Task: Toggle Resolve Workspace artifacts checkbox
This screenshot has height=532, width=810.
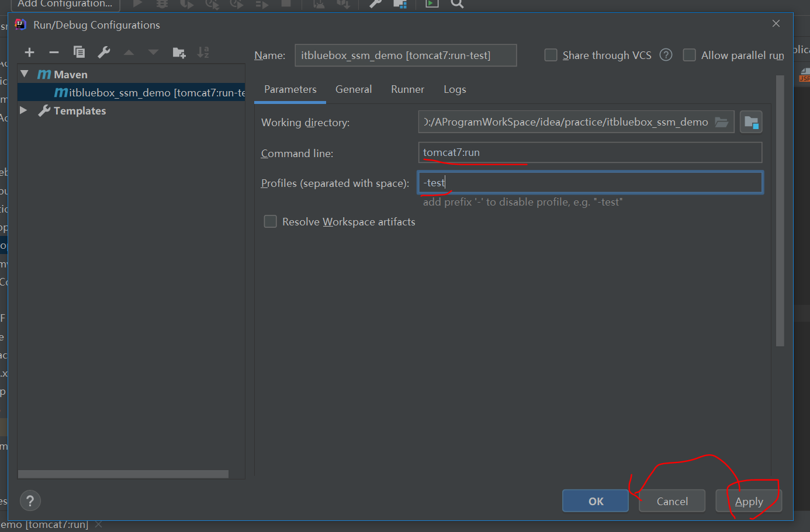Action: pyautogui.click(x=270, y=221)
